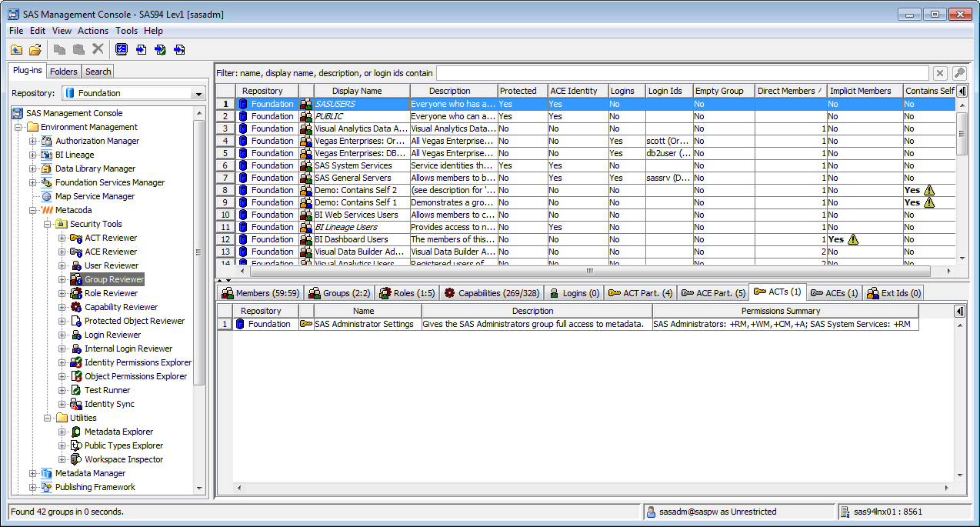Screen dimensions: 980x527
Task: Click the Metacoda logo icon in tree
Action: coord(47,210)
